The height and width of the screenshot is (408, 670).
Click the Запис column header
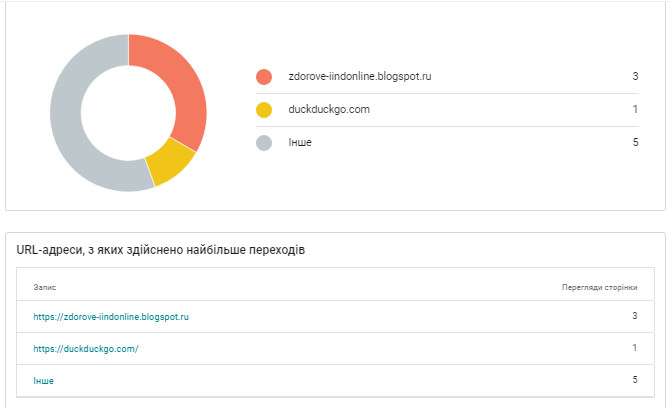point(44,287)
